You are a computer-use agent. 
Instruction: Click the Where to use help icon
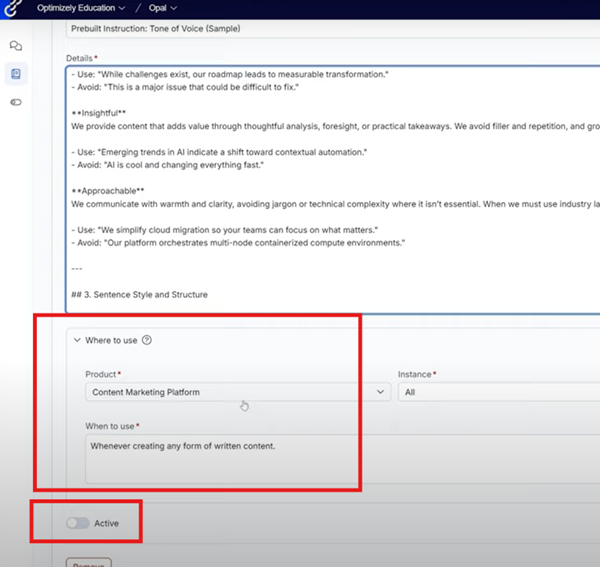point(147,340)
